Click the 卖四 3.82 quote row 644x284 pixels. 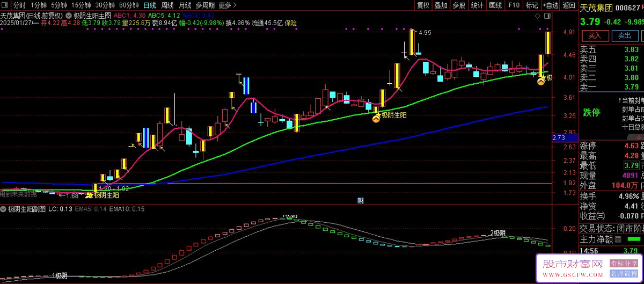pos(611,59)
